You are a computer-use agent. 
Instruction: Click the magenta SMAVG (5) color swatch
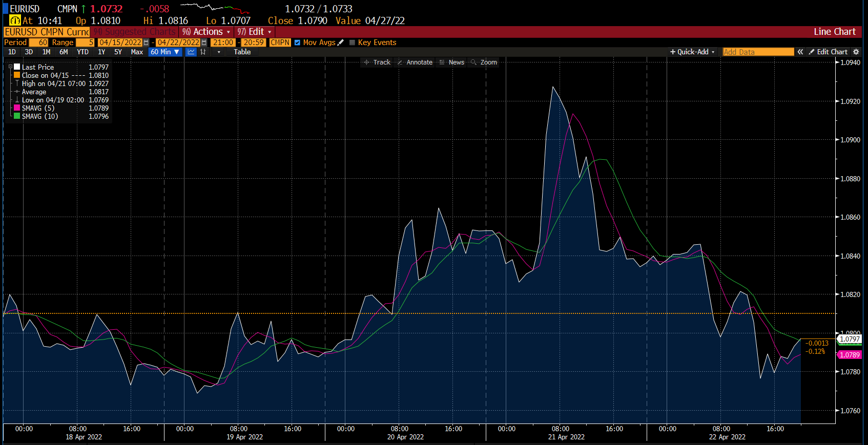(x=17, y=108)
